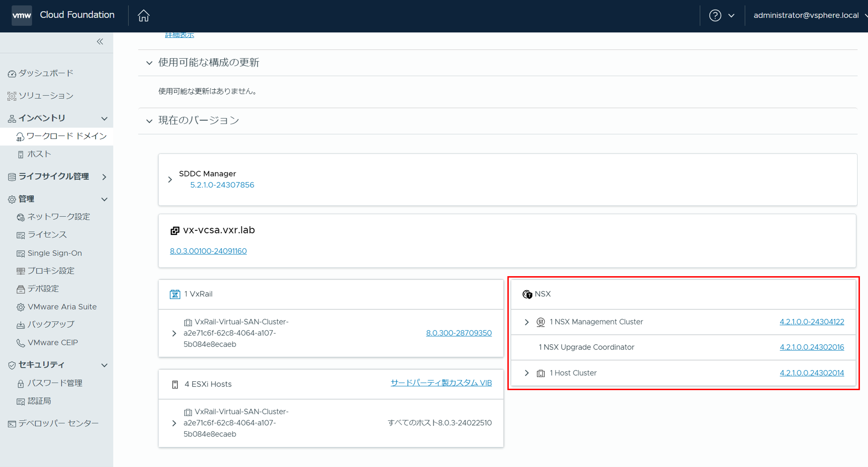Expand the SDDC Manager row
868x467 pixels.
(170, 179)
